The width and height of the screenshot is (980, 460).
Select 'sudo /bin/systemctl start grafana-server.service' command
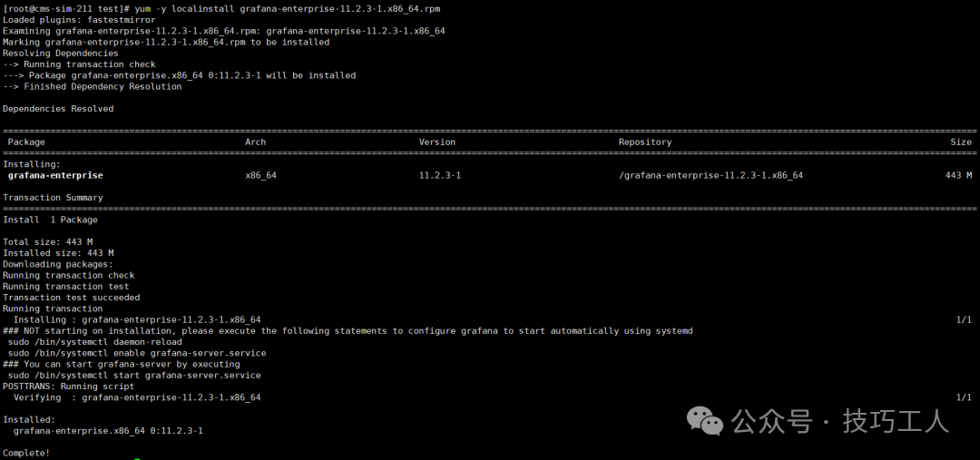tap(134, 376)
